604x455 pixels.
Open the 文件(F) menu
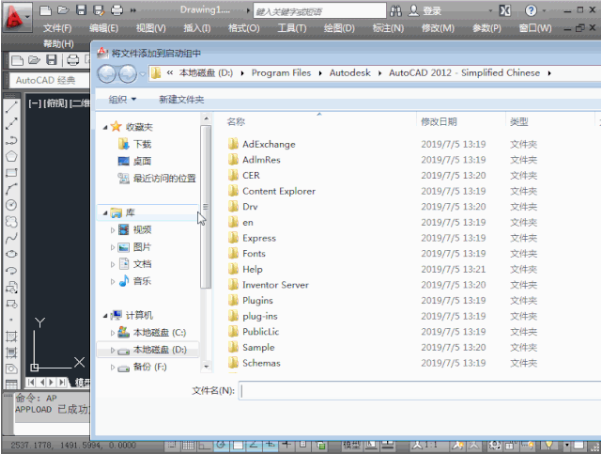(x=57, y=28)
